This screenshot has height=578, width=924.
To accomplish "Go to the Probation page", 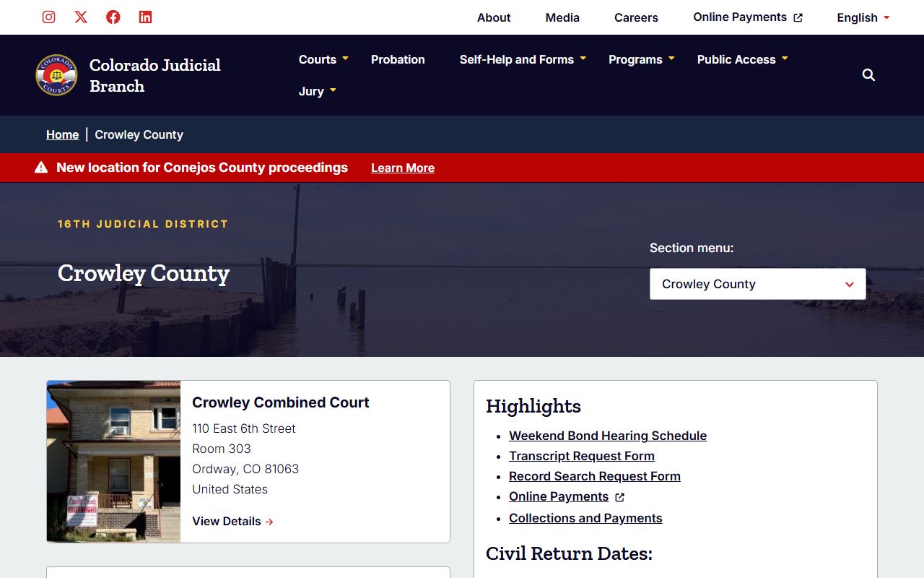I will (x=398, y=59).
